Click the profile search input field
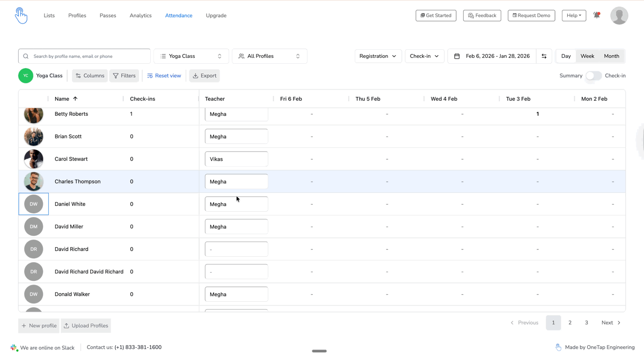 tap(89, 56)
